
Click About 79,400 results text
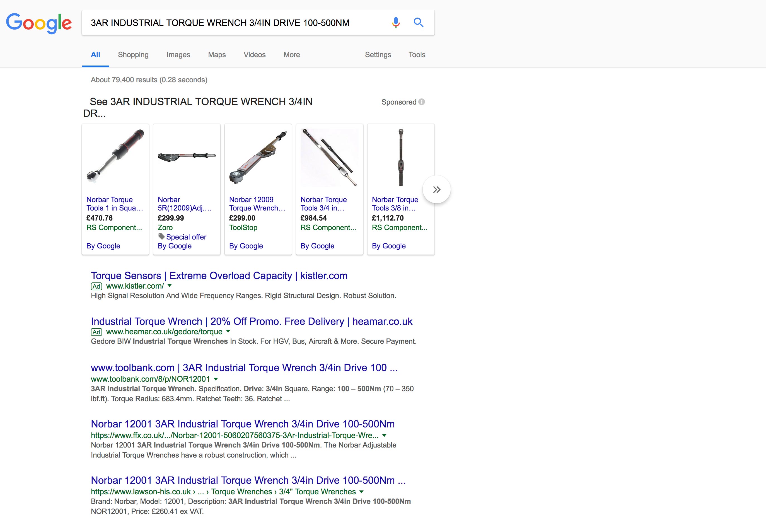149,80
